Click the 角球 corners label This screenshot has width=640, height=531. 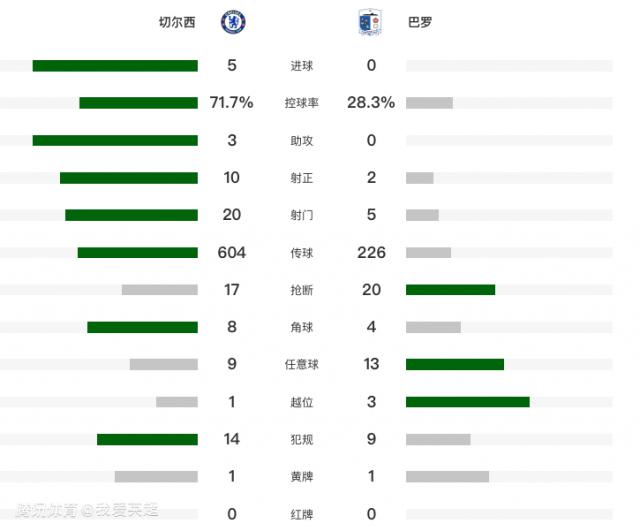301,327
